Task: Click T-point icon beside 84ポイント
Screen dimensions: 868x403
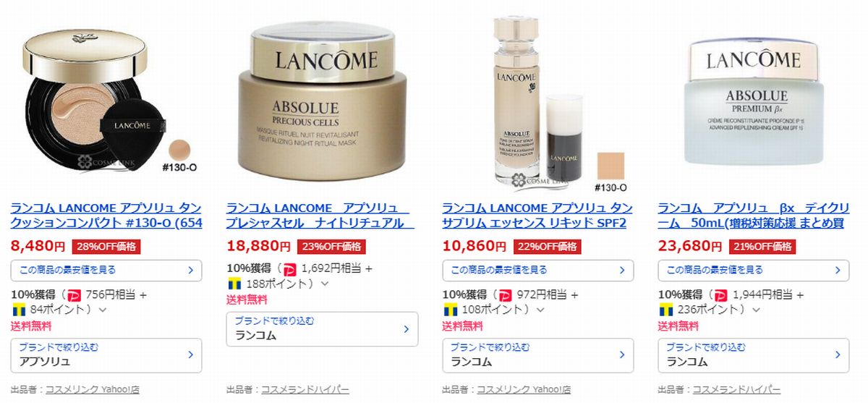Action: click(18, 310)
